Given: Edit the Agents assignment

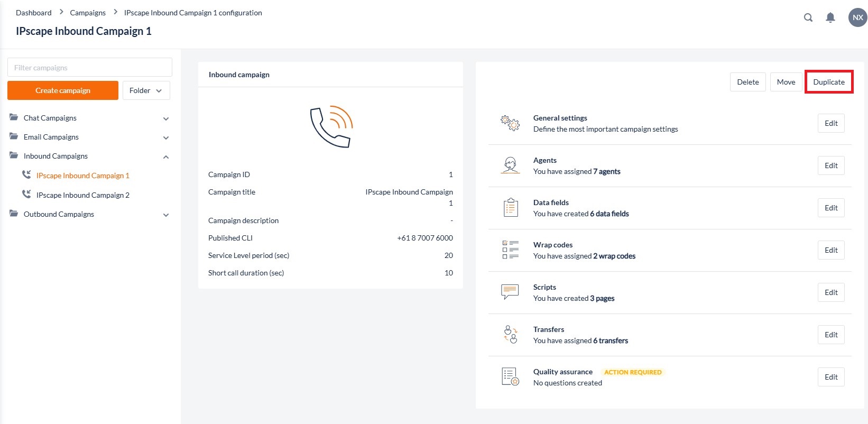Looking at the screenshot, I should pyautogui.click(x=830, y=165).
